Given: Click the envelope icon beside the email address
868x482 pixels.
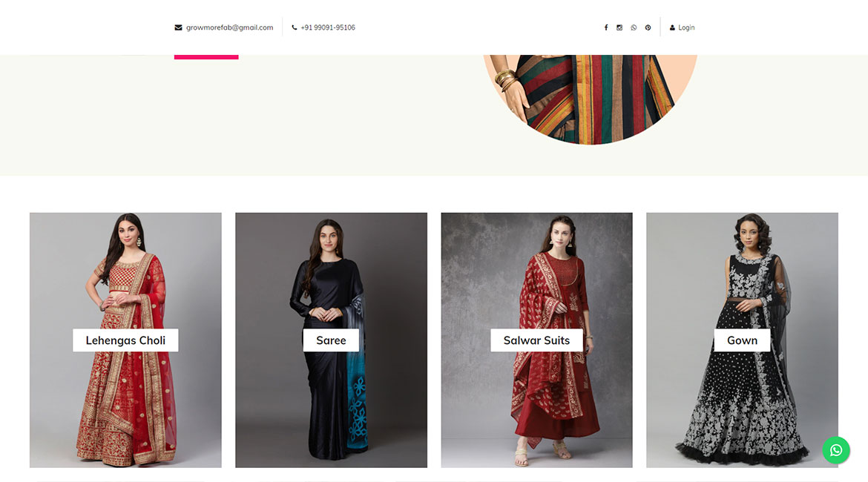Looking at the screenshot, I should [178, 27].
